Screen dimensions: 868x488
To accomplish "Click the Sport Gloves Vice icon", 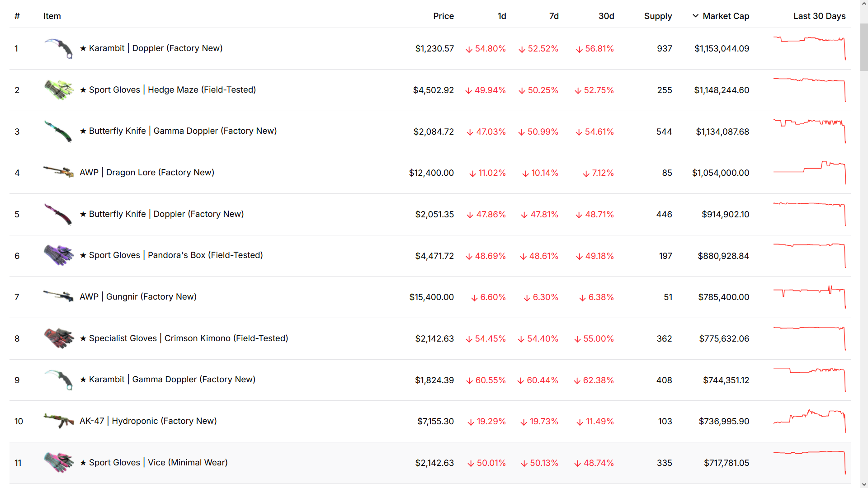I will coord(59,462).
